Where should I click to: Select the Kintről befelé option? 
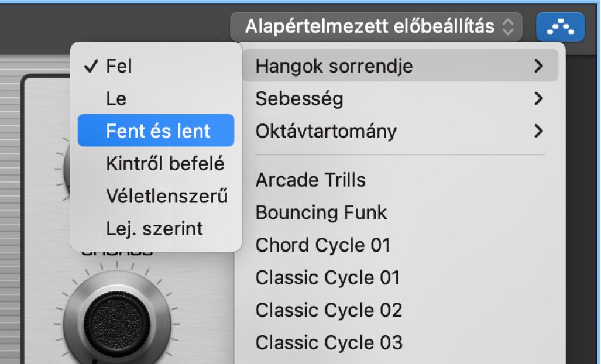tap(164, 163)
